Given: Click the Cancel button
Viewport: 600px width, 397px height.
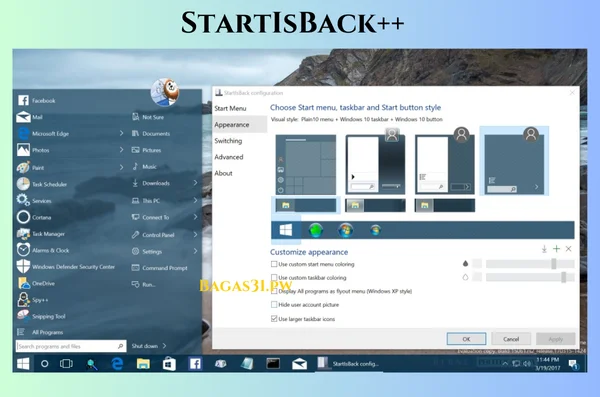Looking at the screenshot, I should [x=511, y=339].
